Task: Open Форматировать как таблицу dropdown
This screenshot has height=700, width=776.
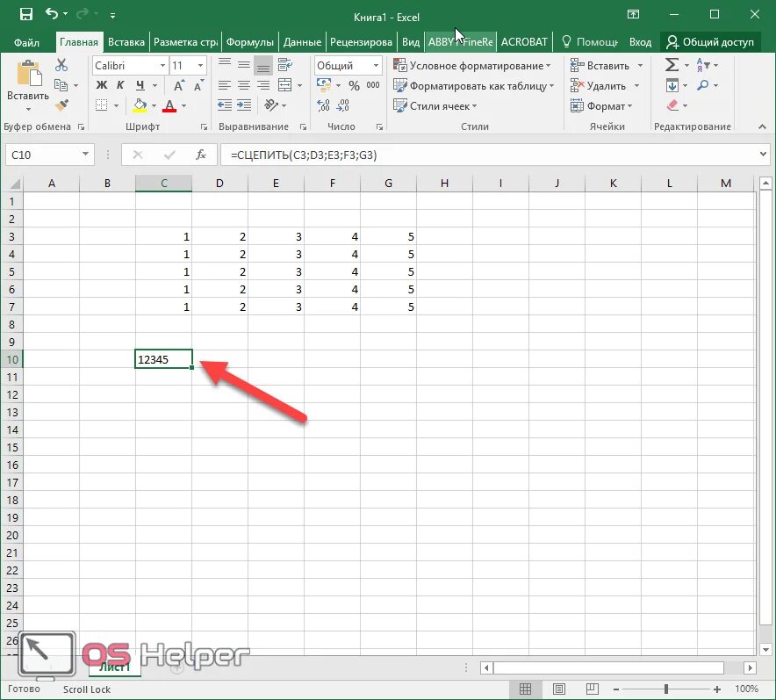Action: coord(474,86)
